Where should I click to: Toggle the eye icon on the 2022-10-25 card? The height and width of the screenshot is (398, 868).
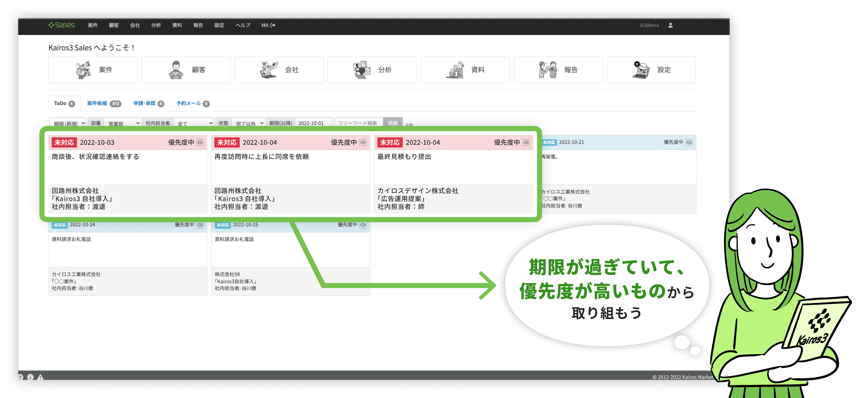pyautogui.click(x=363, y=225)
